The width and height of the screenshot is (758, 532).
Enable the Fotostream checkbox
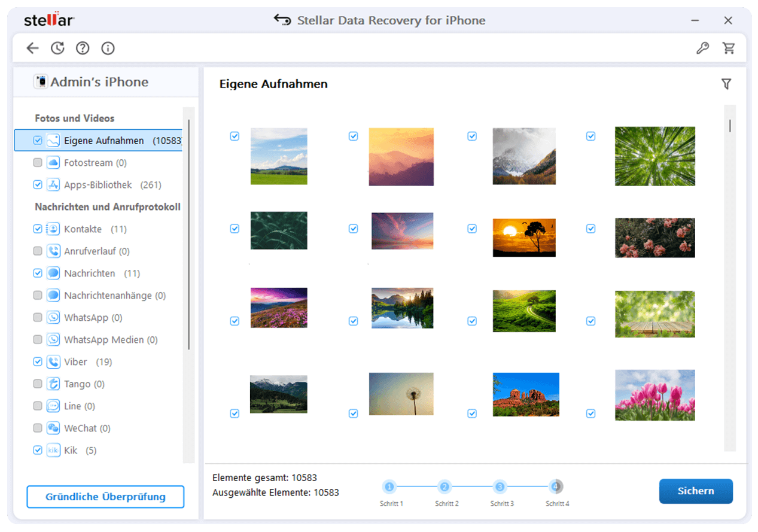(x=38, y=163)
